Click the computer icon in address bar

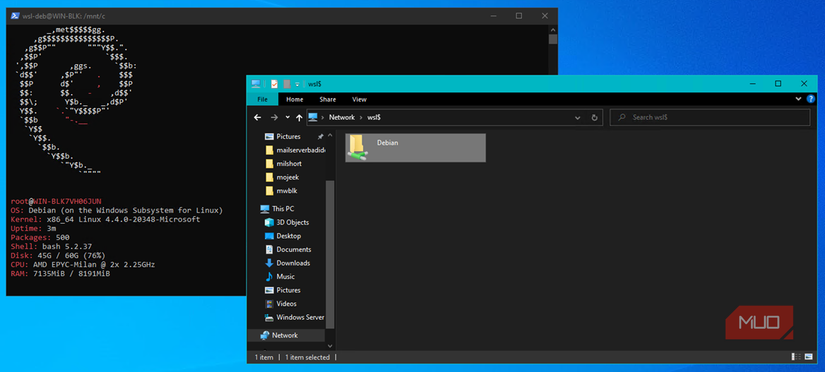pos(313,117)
